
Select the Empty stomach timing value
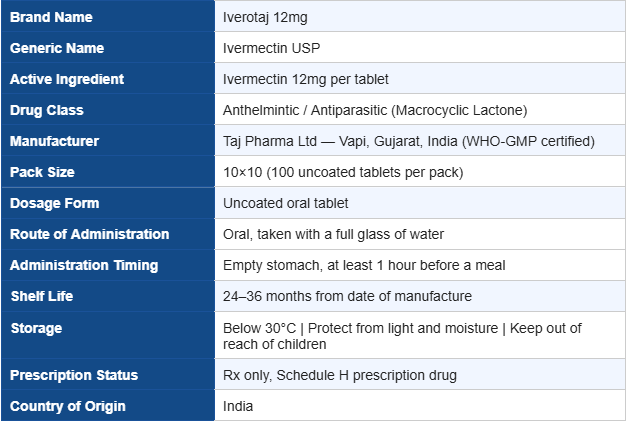pyautogui.click(x=364, y=265)
